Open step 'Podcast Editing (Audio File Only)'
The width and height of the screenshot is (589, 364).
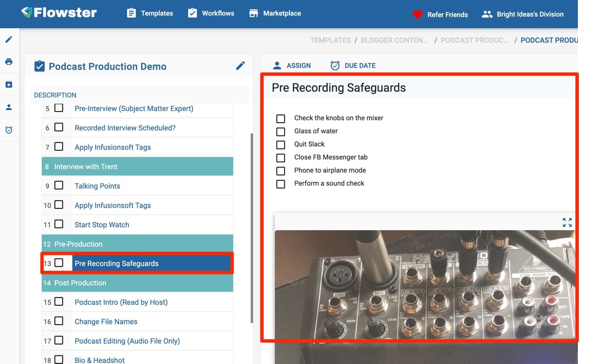(x=127, y=341)
